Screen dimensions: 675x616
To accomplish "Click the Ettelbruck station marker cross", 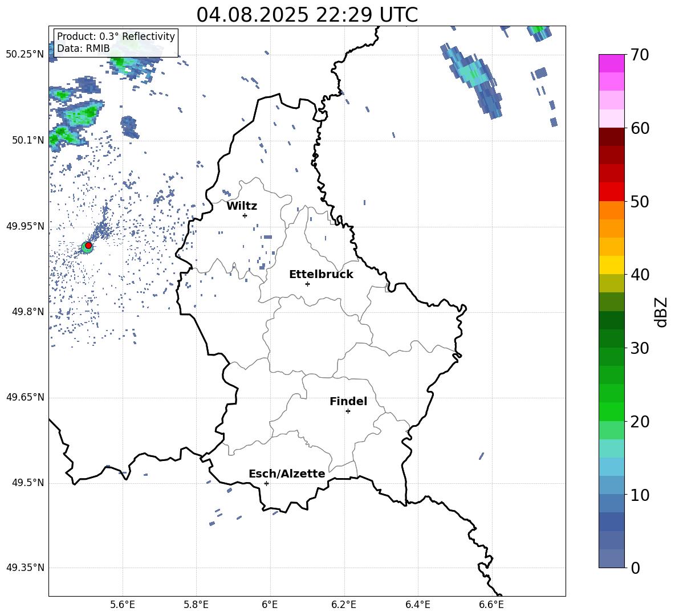I will [x=307, y=284].
